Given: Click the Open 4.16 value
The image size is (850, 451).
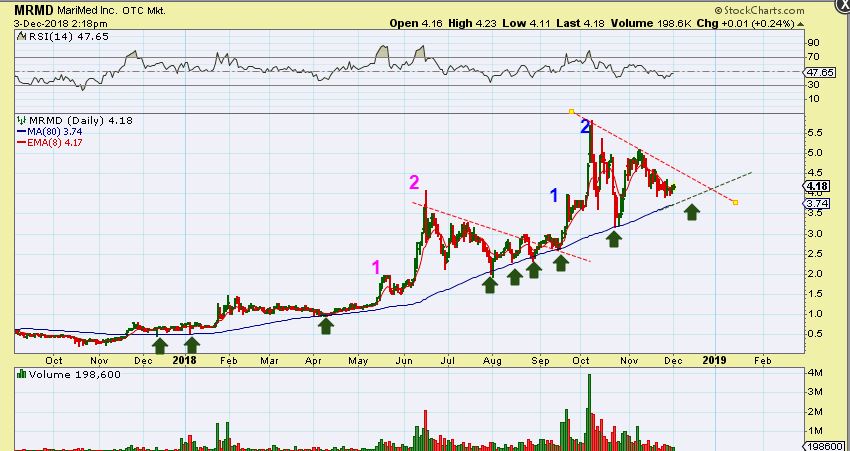Looking at the screenshot, I should click(x=416, y=23).
